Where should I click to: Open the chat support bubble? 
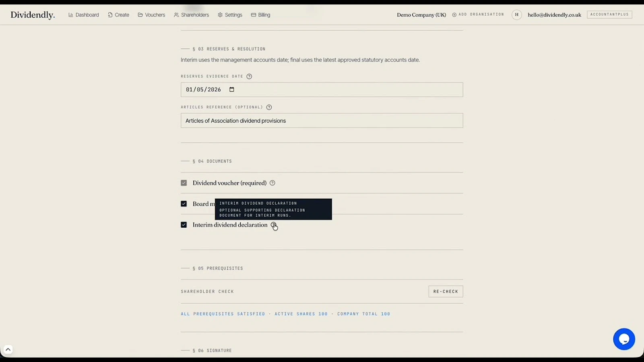pyautogui.click(x=624, y=339)
